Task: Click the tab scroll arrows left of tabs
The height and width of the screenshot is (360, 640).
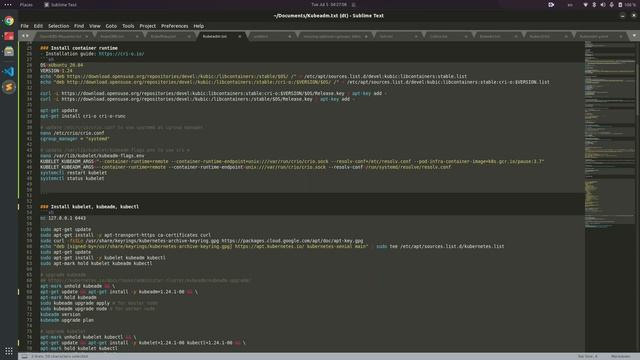Action: [x=25, y=36]
